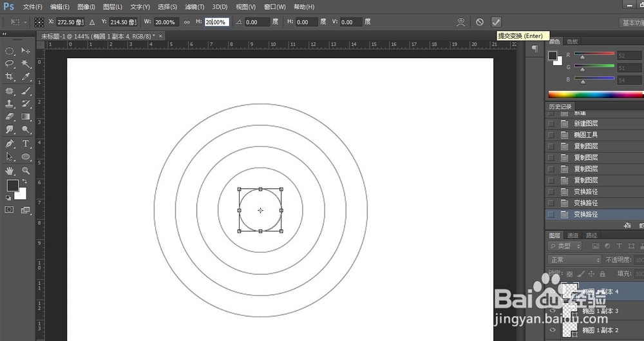Image resolution: width=644 pixels, height=341 pixels.
Task: Select the Patch healing tool
Action: pyautogui.click(x=9, y=91)
